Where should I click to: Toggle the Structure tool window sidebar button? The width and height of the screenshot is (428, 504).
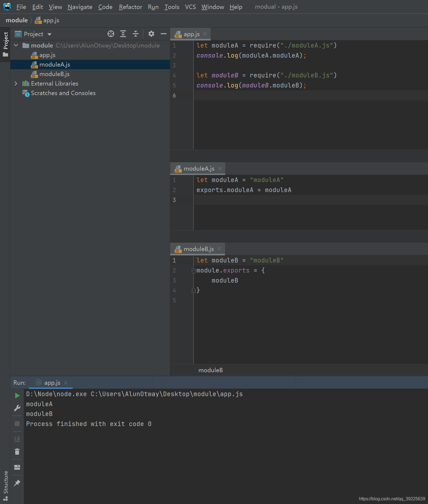5,486
